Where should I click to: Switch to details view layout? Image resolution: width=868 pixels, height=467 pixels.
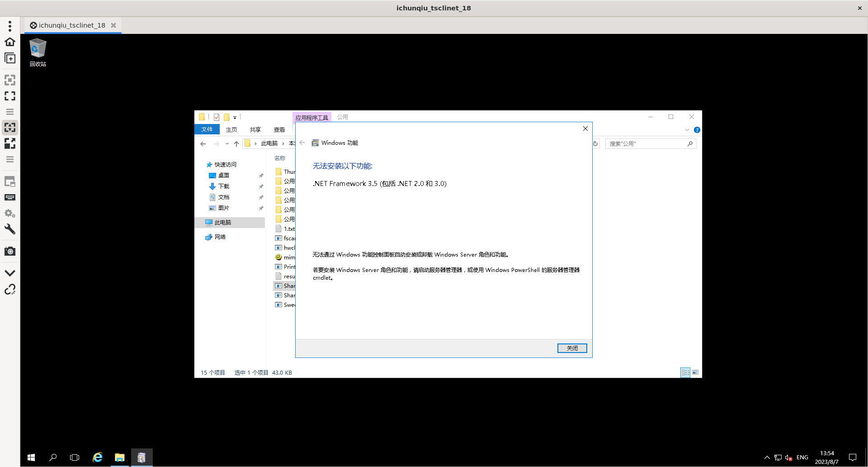pyautogui.click(x=685, y=372)
